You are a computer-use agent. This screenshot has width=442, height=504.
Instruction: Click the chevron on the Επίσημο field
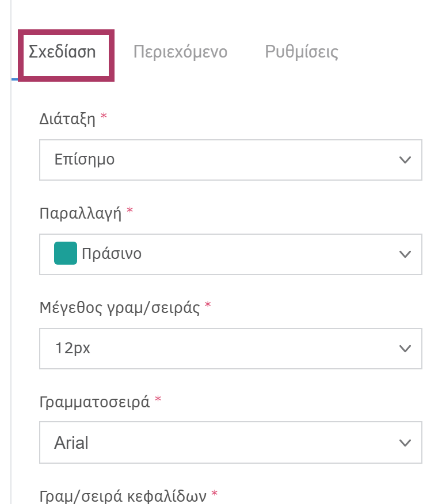(x=406, y=160)
